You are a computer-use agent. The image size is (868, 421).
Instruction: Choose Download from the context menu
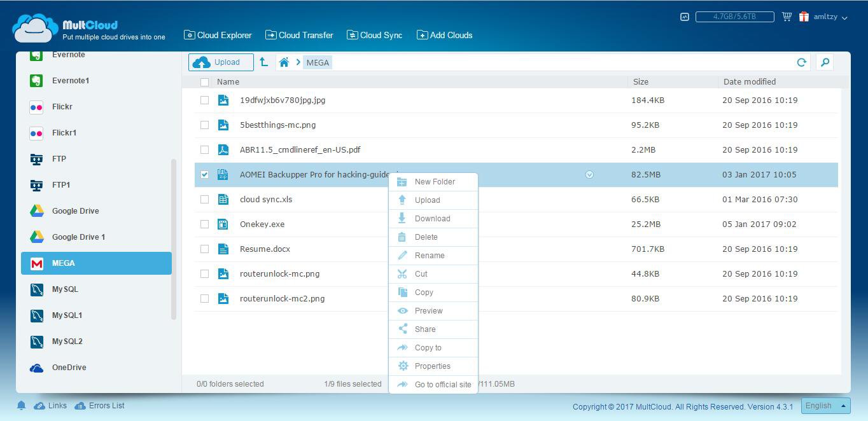tap(432, 219)
